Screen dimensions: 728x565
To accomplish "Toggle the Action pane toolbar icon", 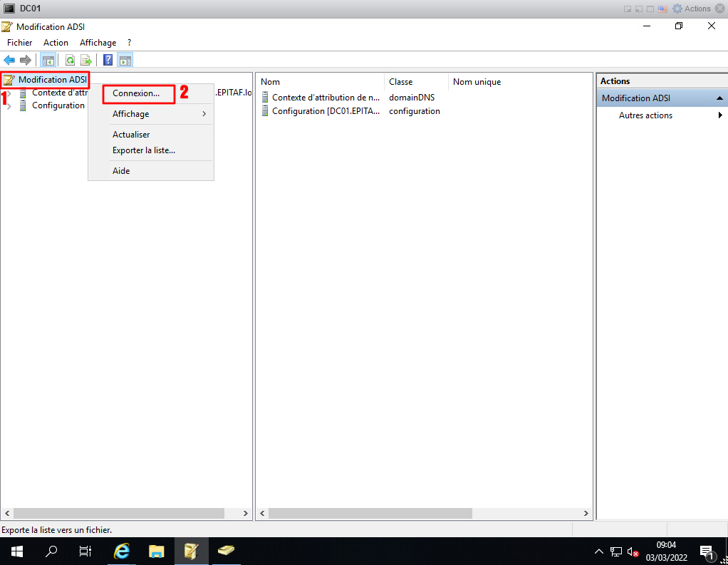I will click(x=125, y=61).
